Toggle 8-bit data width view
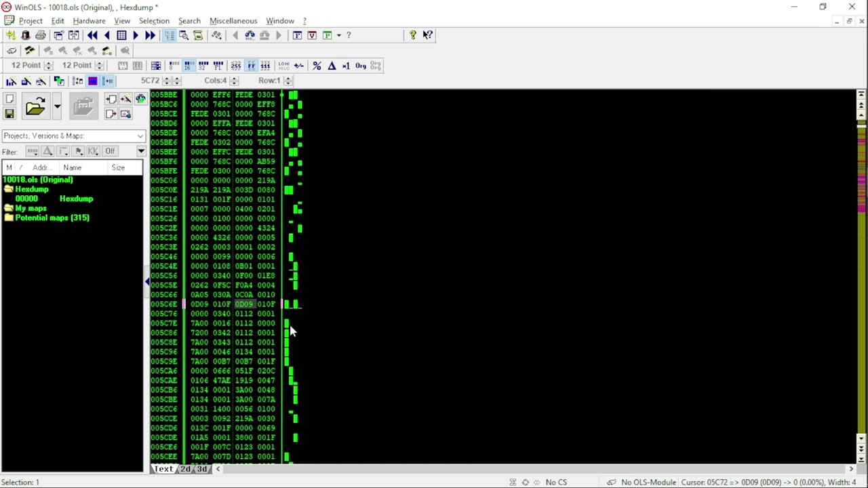The width and height of the screenshot is (868, 488). pyautogui.click(x=174, y=66)
